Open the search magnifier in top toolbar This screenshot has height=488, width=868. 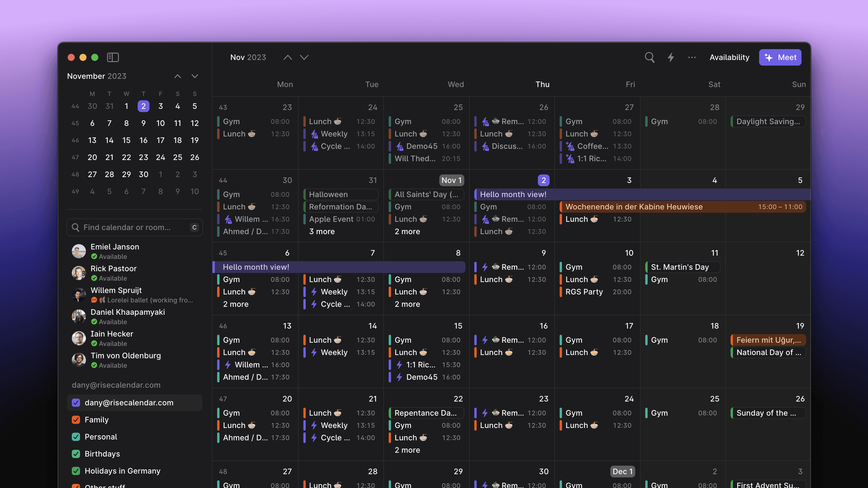(x=650, y=57)
